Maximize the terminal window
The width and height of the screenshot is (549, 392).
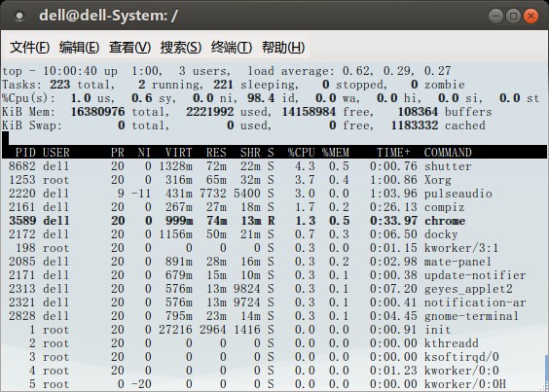pos(513,17)
